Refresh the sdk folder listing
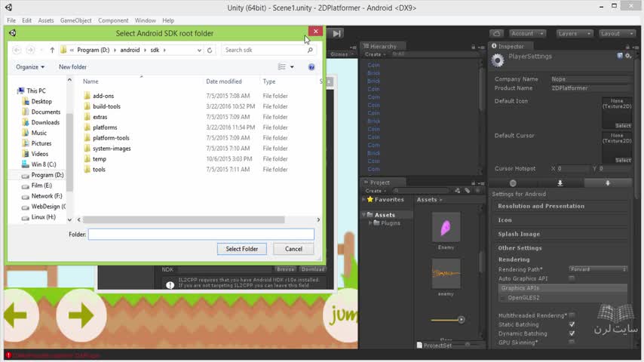Screen dimensions: 644x362 [x=210, y=50]
